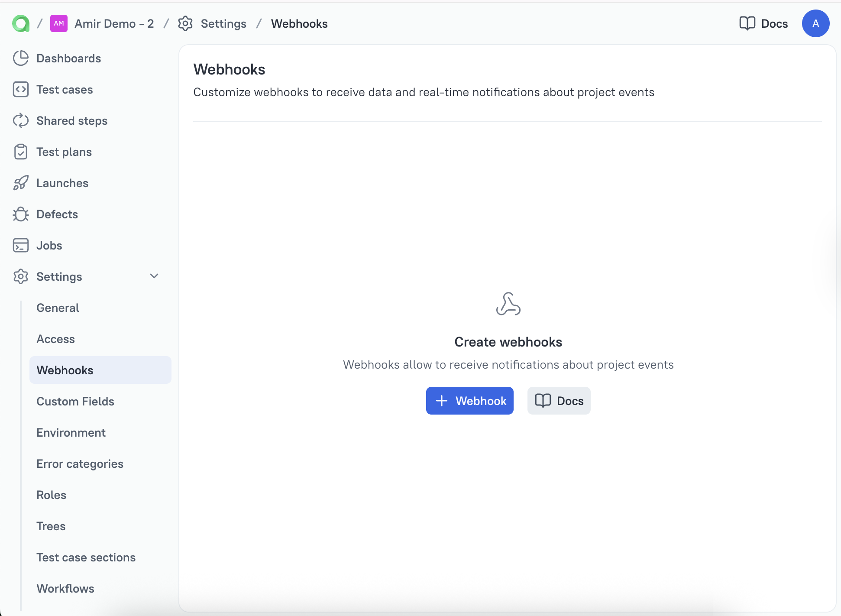Open the Webhooks breadcrumb item
This screenshot has width=841, height=616.
(x=299, y=23)
